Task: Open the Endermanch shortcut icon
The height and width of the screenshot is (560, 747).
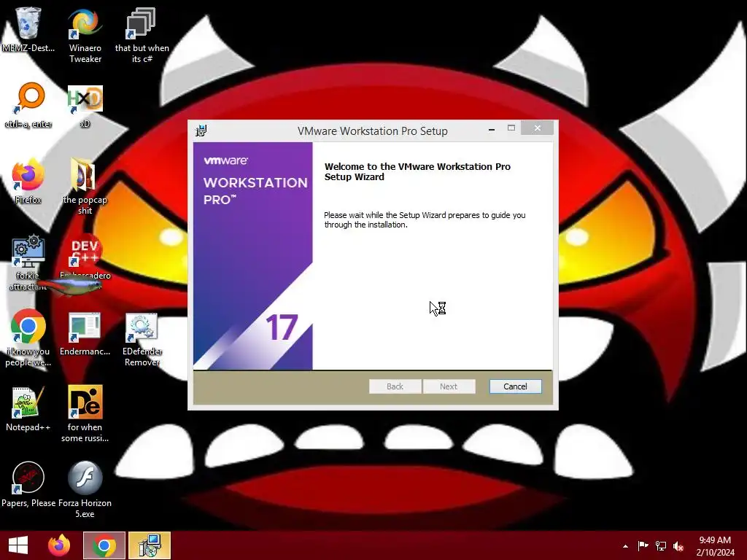Action: pos(85,327)
